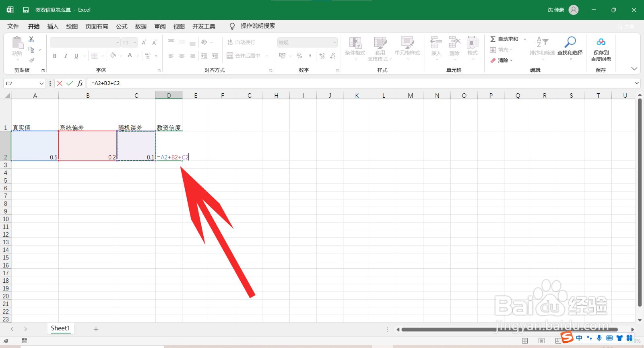
Task: Click the Paste clipboard icon
Action: pyautogui.click(x=17, y=43)
